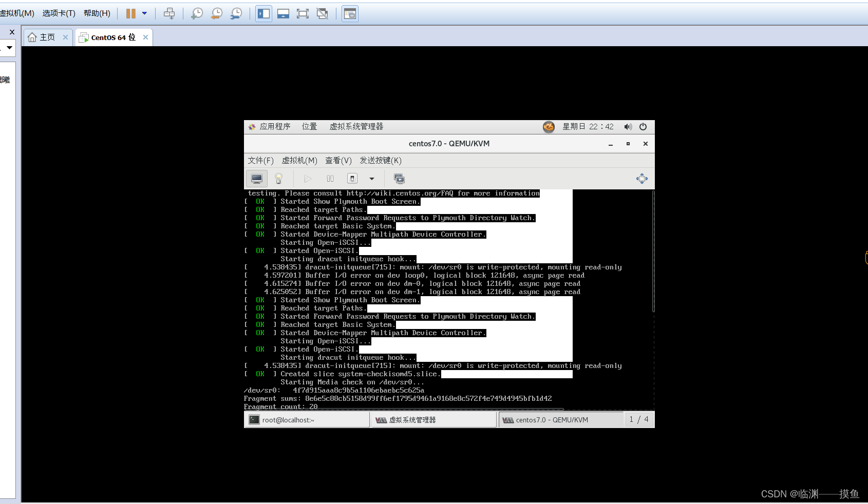Shut down the guest via power button icon
This screenshot has height=504, width=868.
pos(352,179)
